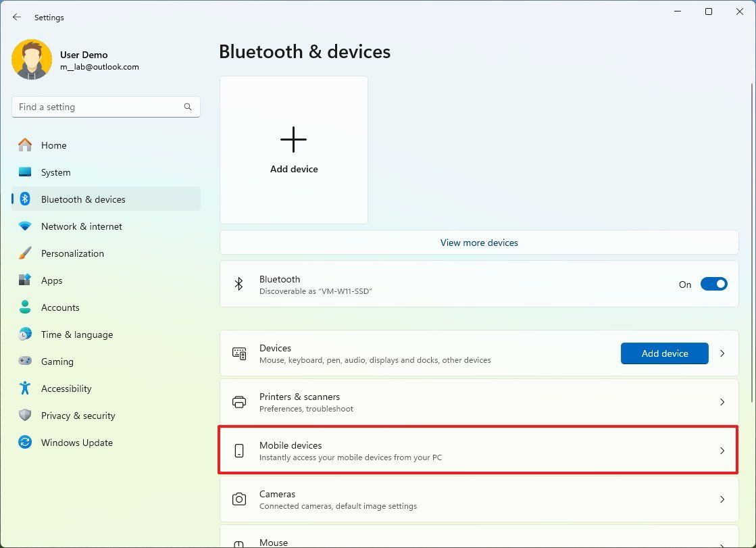This screenshot has width=756, height=548.
Task: Open the Bluetooth & devices section icon
Action: tap(25, 199)
